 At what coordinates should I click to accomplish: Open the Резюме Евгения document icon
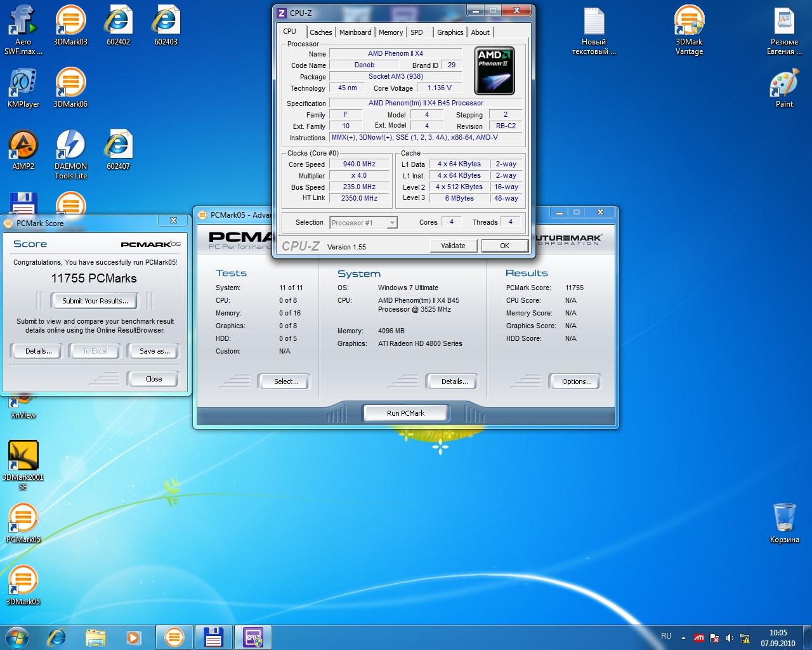point(784,30)
